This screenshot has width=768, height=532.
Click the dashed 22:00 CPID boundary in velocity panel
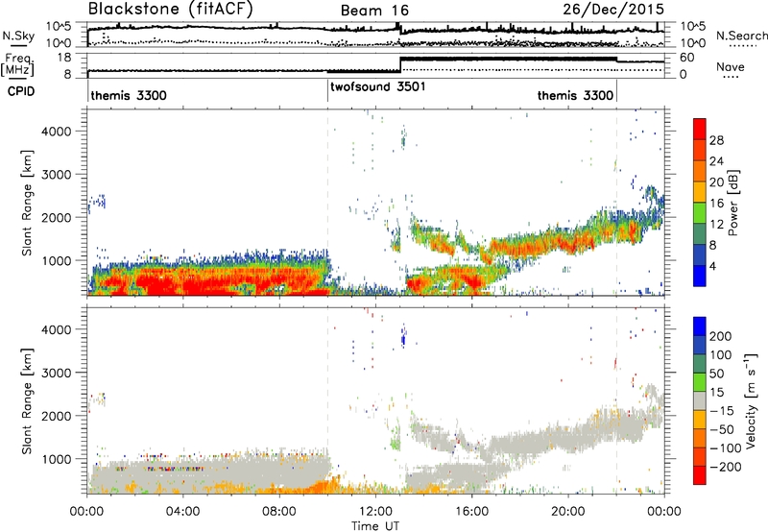(x=616, y=400)
